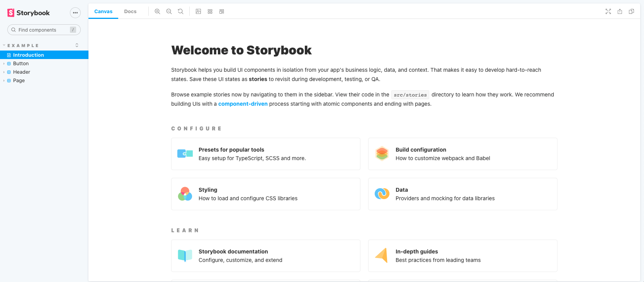Select the Introduction document in sidebar
This screenshot has height=282, width=644.
(44, 55)
